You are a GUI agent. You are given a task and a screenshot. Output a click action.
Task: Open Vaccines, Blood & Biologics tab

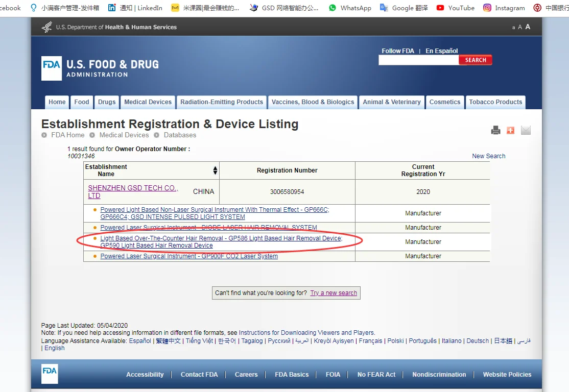click(313, 102)
